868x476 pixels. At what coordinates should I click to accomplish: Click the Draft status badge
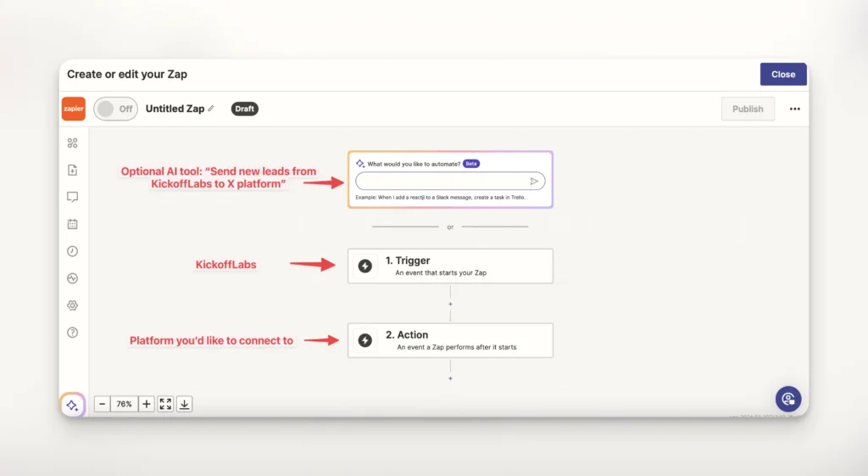point(245,109)
